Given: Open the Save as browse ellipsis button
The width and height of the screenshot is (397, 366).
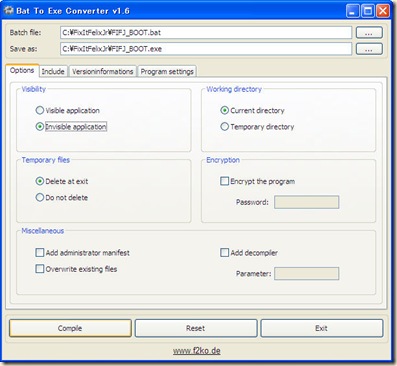Looking at the screenshot, I should click(369, 49).
